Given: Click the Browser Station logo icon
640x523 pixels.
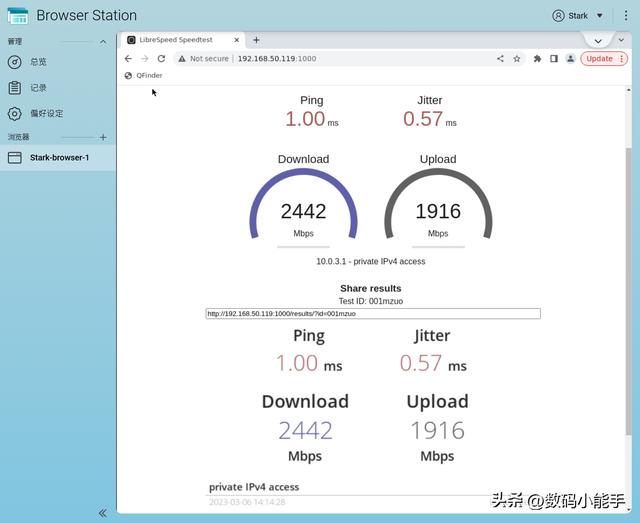Looking at the screenshot, I should 18,16.
